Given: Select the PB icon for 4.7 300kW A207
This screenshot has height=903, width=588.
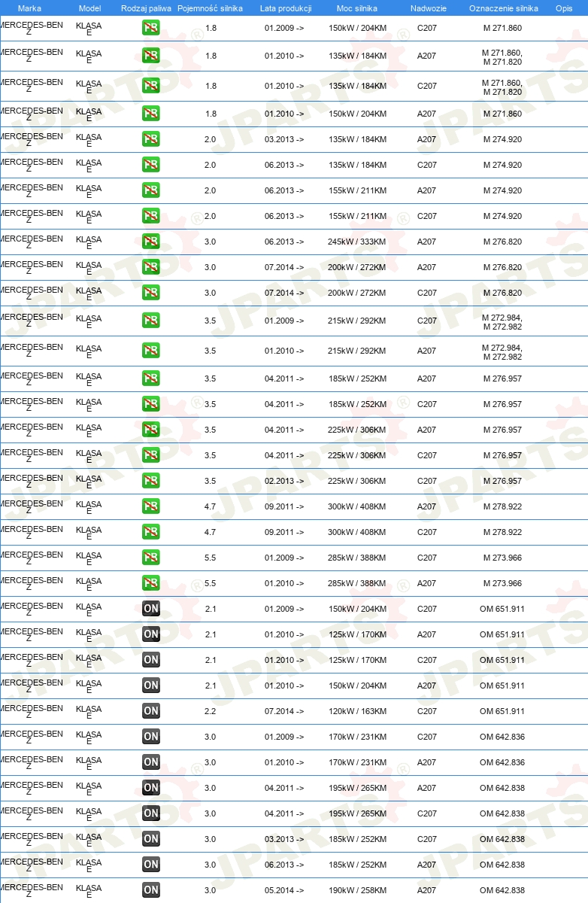Looking at the screenshot, I should (151, 506).
